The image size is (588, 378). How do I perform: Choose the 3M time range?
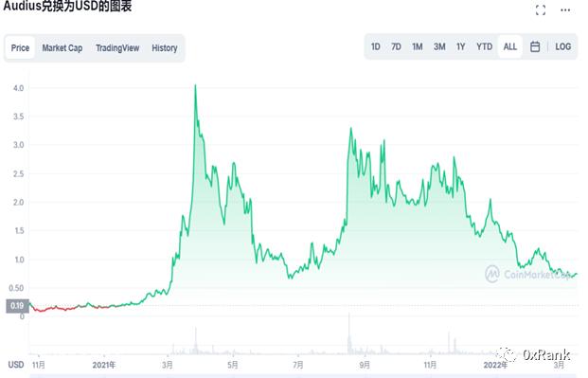(x=439, y=46)
